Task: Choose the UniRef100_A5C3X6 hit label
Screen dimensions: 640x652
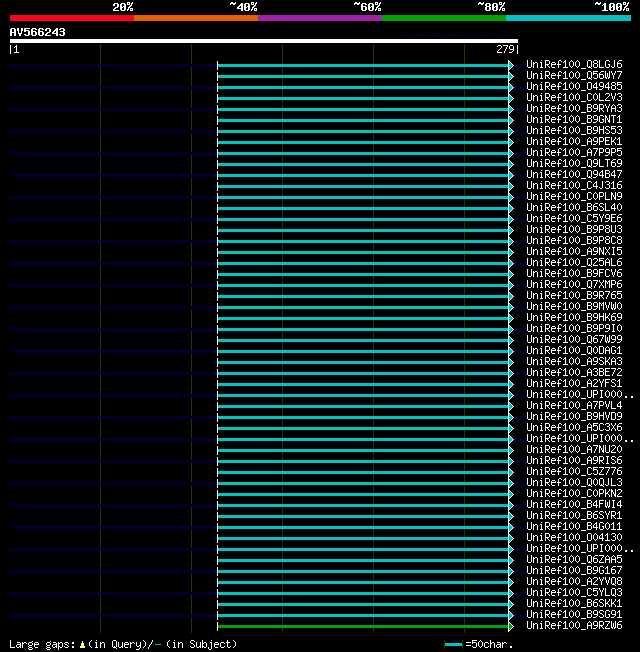Action: (574, 427)
